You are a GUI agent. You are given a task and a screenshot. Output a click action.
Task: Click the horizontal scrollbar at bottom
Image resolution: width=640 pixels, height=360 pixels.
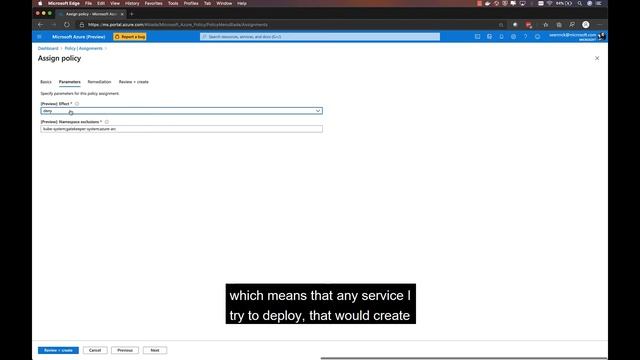(464, 358)
